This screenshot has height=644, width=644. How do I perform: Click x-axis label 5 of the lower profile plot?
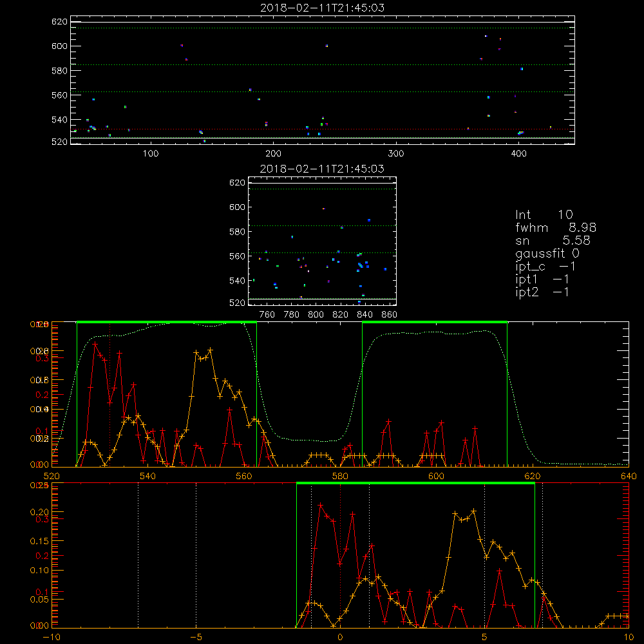[485, 638]
